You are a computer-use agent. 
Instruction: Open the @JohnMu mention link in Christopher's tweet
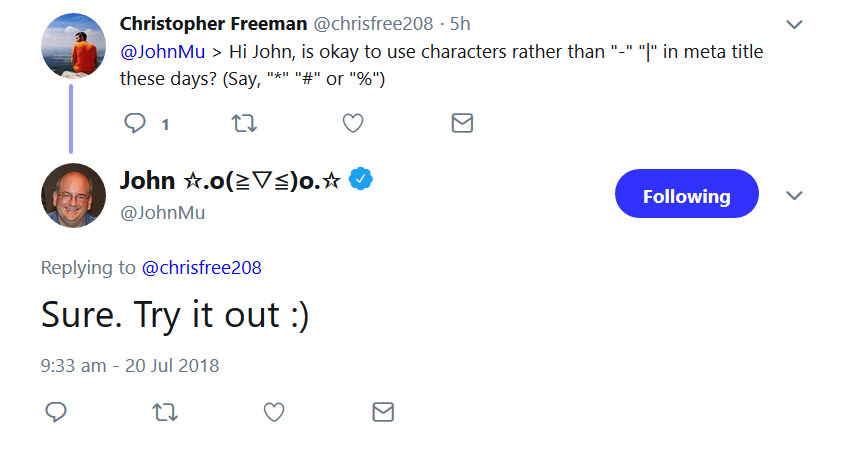pos(163,51)
